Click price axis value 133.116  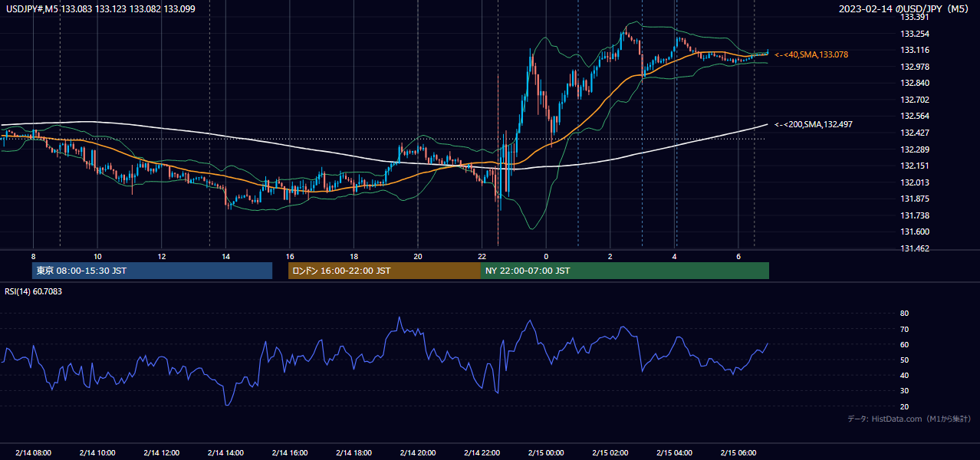pos(915,50)
